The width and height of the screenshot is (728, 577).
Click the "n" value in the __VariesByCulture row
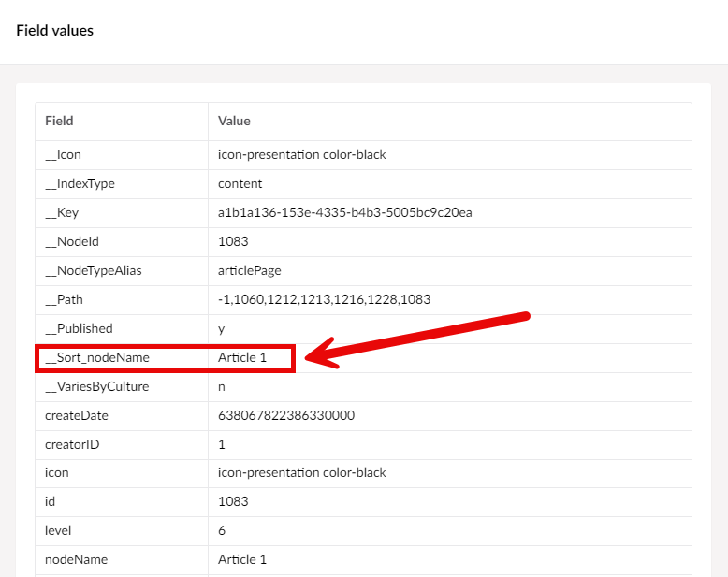tap(222, 387)
